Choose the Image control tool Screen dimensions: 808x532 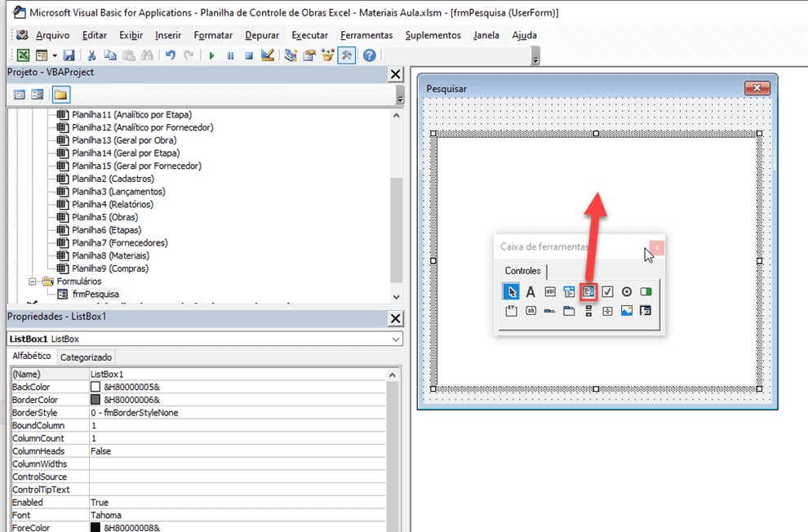click(627, 311)
